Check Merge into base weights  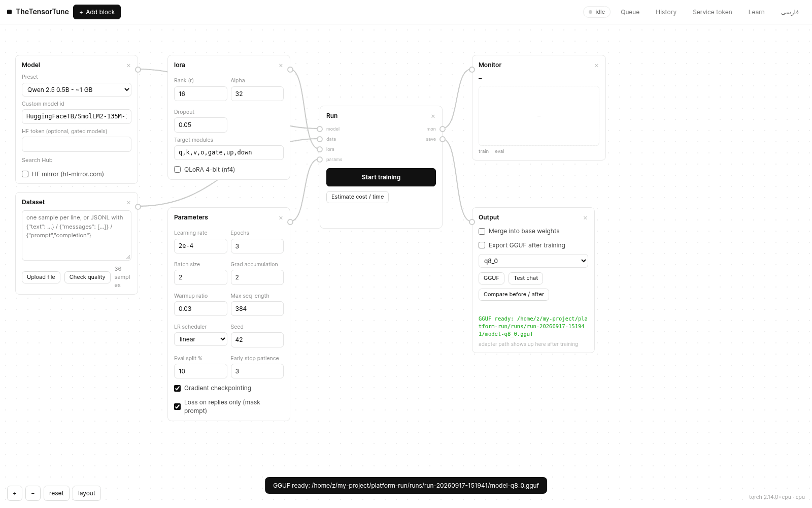pyautogui.click(x=482, y=231)
